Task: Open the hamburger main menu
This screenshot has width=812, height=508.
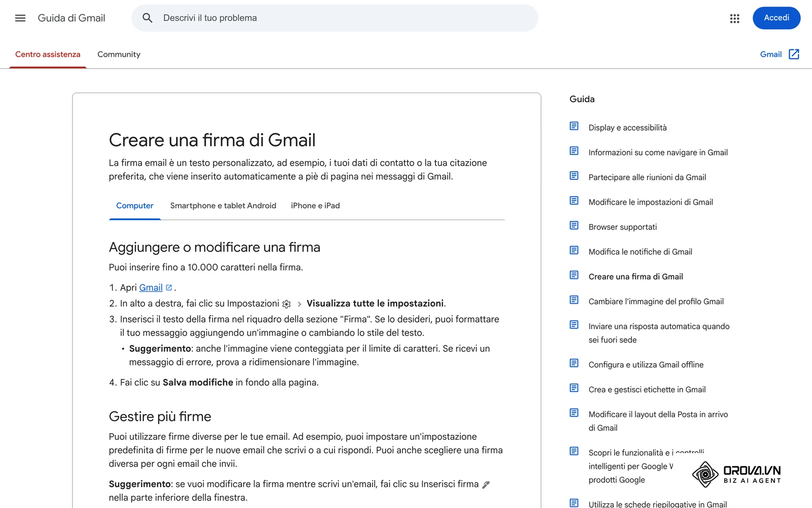Action: [20, 18]
